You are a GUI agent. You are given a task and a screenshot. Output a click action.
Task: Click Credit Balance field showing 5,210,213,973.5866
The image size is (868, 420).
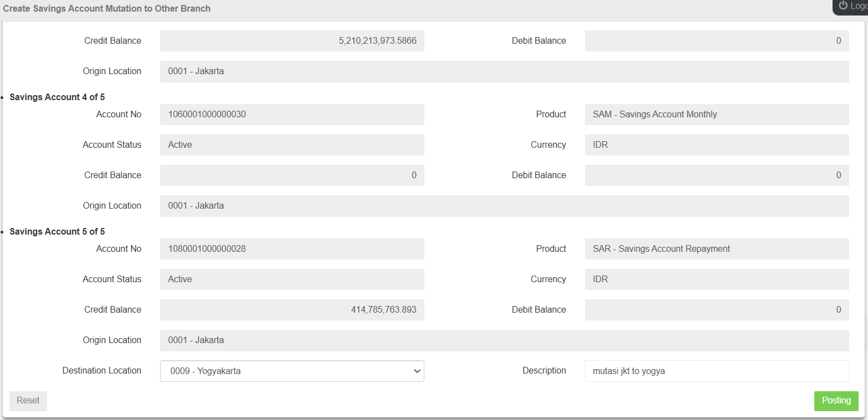(x=292, y=41)
